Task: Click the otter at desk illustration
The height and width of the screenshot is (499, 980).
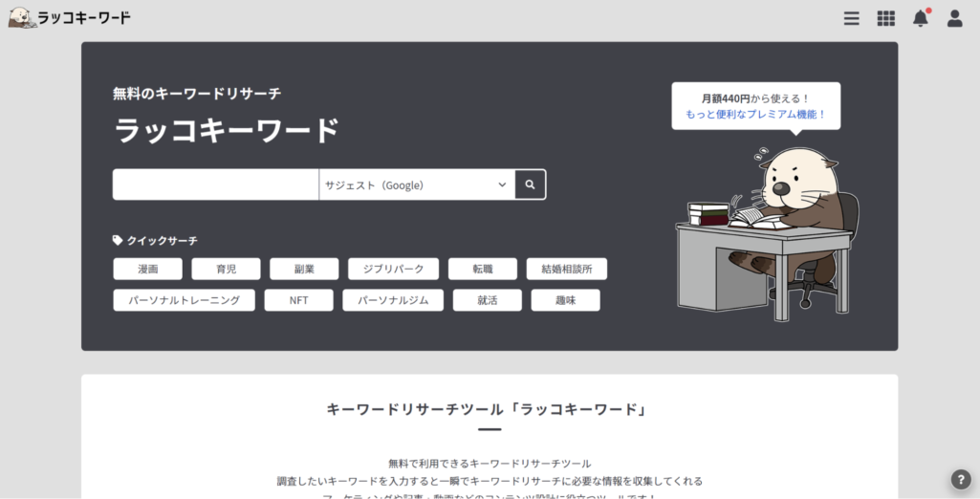Action: click(x=770, y=229)
